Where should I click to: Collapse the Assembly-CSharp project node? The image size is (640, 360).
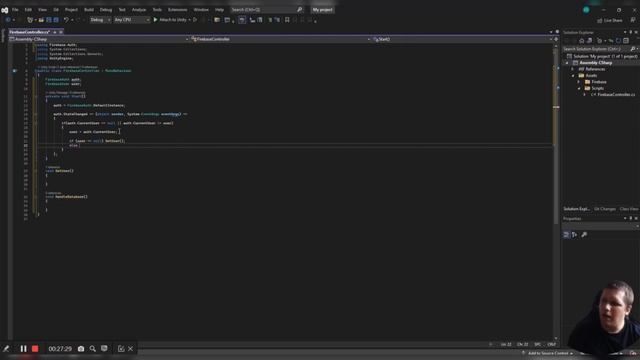(x=567, y=63)
